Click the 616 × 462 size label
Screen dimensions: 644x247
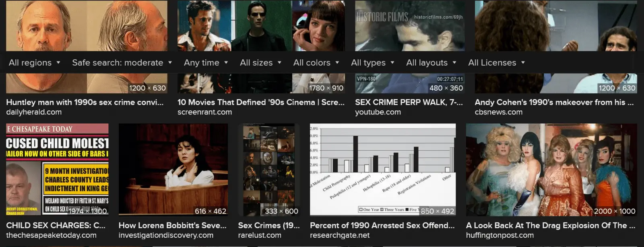[x=211, y=211]
